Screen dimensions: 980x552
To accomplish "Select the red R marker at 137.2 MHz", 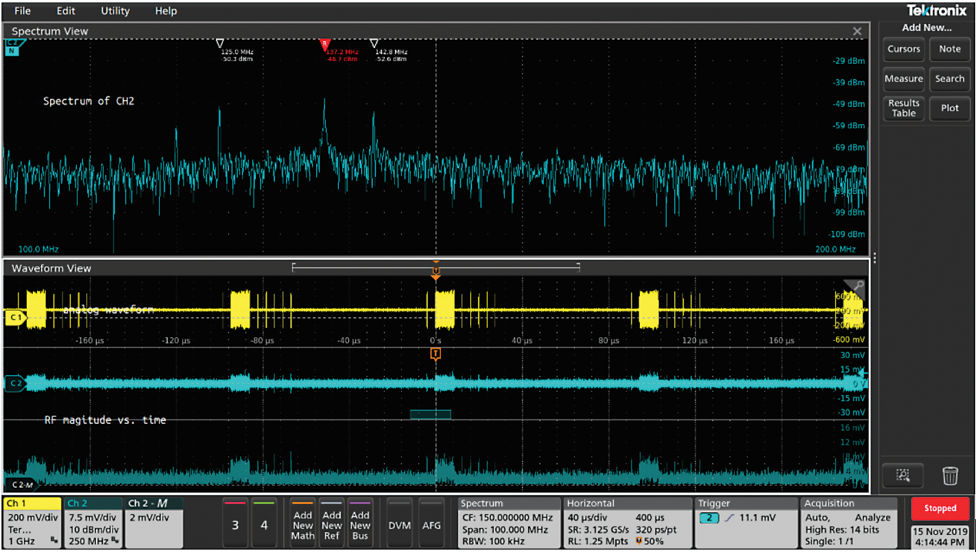I will coord(326,43).
